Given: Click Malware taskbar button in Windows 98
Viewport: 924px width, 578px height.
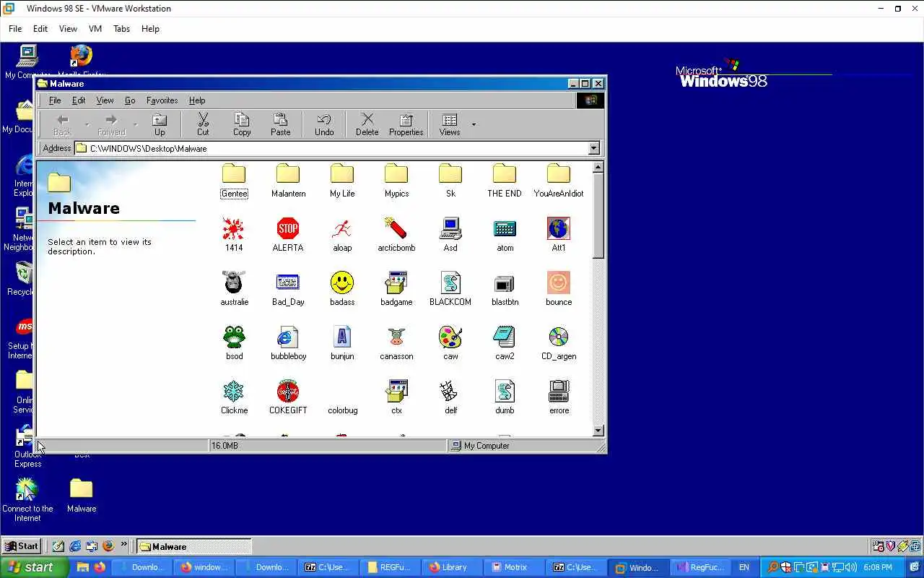Looking at the screenshot, I should click(194, 546).
